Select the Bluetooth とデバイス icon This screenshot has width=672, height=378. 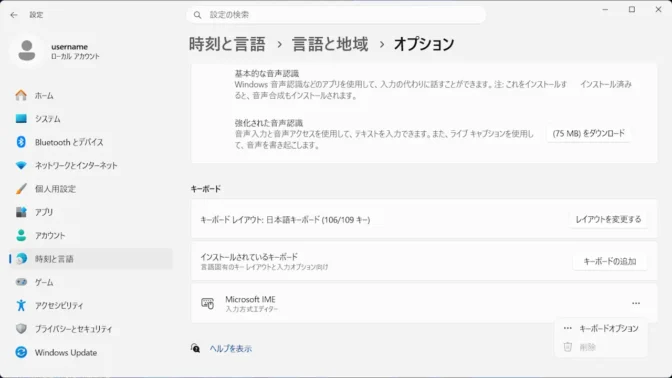coord(21,142)
